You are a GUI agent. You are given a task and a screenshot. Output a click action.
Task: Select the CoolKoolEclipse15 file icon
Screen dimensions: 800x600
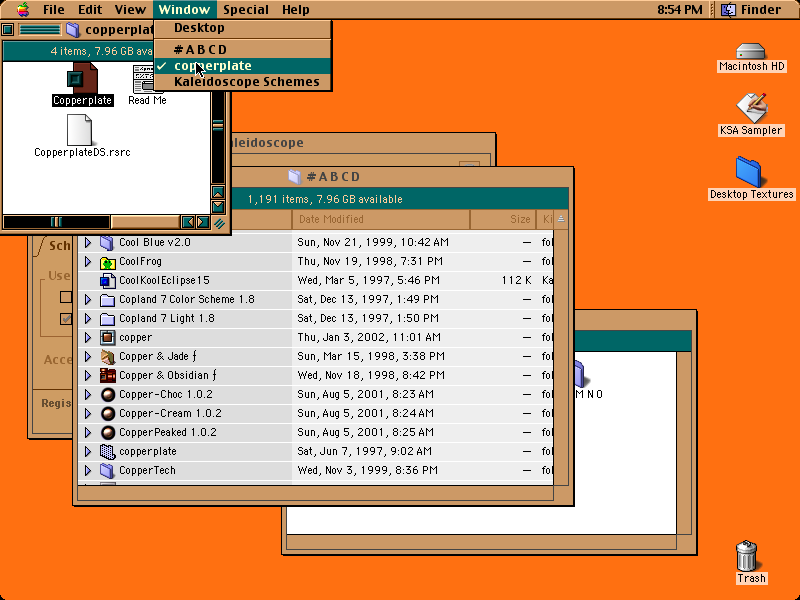(107, 281)
